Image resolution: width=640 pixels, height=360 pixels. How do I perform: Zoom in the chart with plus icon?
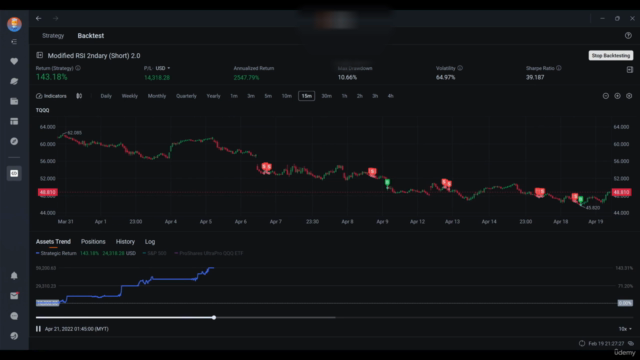click(617, 96)
